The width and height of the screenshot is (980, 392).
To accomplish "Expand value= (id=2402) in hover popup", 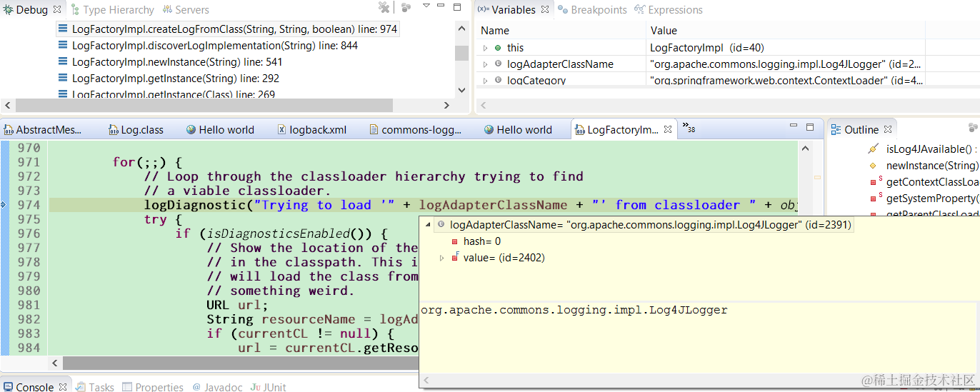I will [441, 258].
